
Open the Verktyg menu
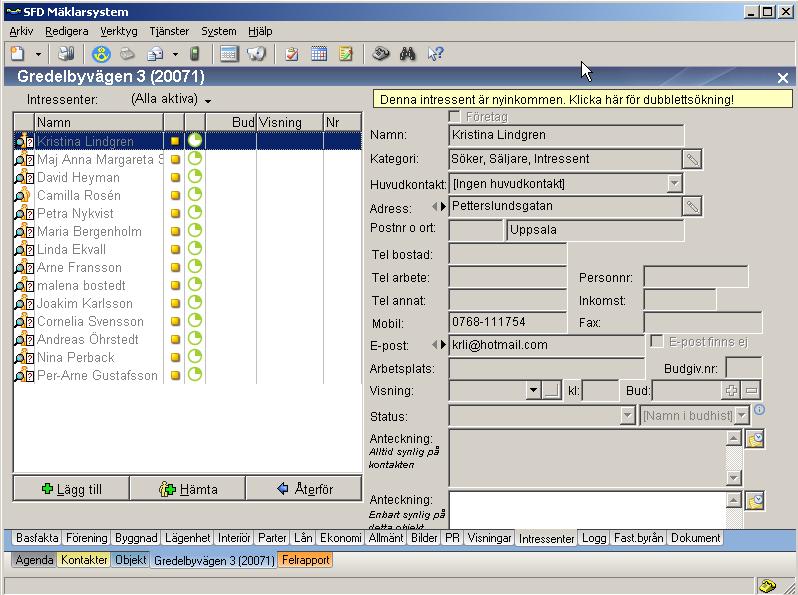119,31
